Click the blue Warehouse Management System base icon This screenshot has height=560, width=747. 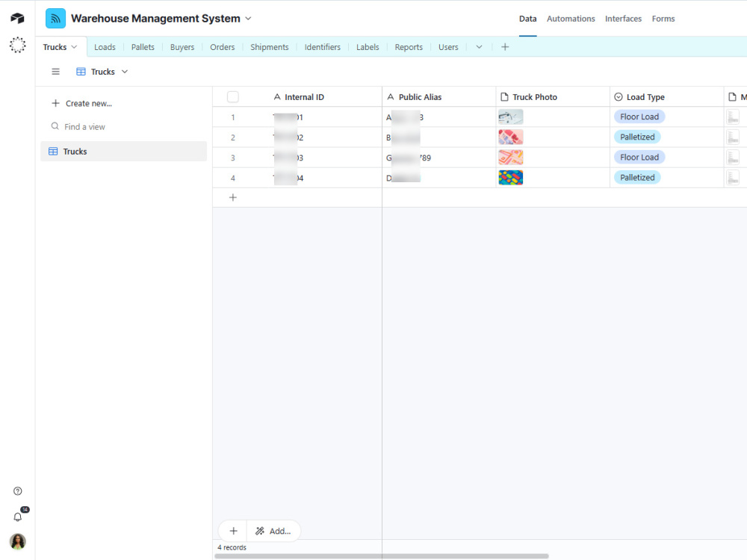[x=55, y=19]
